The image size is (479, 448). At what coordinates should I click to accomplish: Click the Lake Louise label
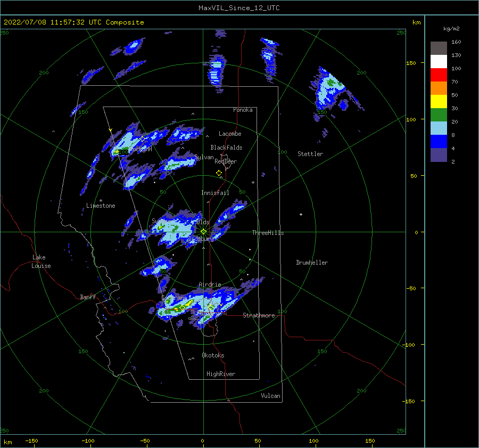click(41, 262)
